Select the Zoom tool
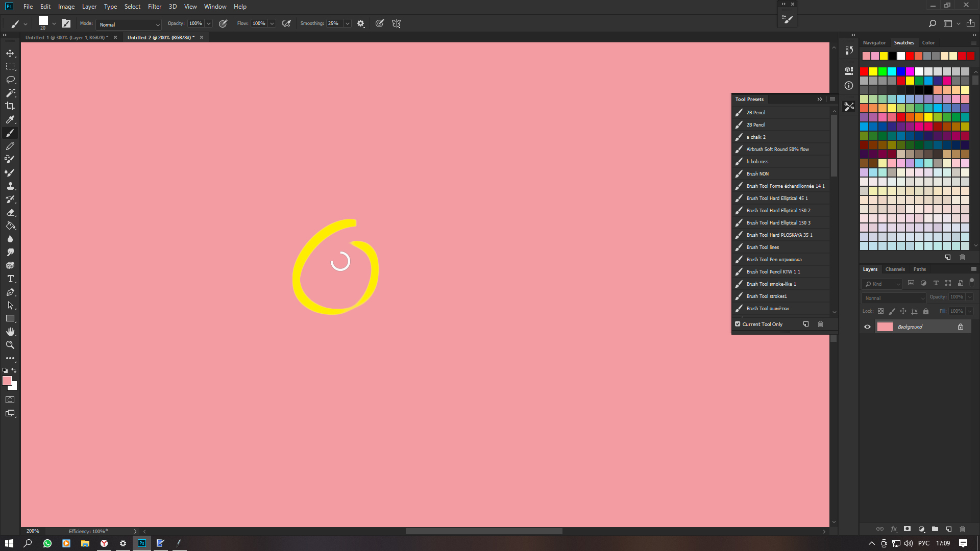Screen dimensions: 980x551 click(10, 345)
